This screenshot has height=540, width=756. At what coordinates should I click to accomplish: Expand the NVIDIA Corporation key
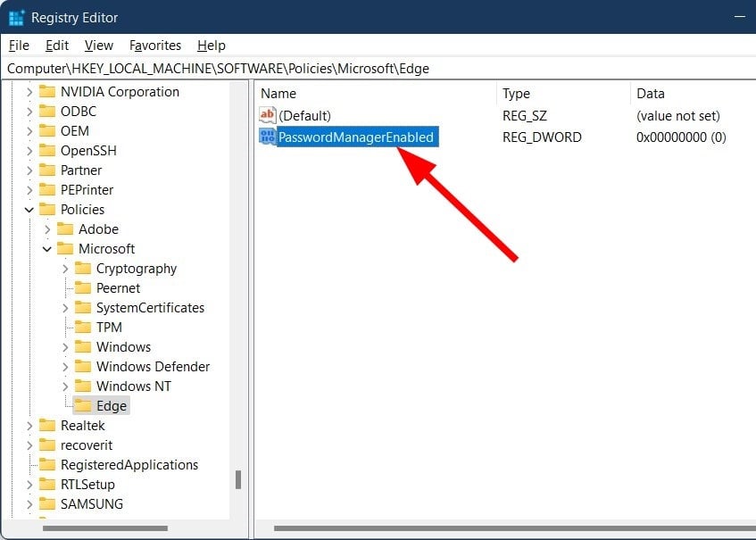point(30,91)
